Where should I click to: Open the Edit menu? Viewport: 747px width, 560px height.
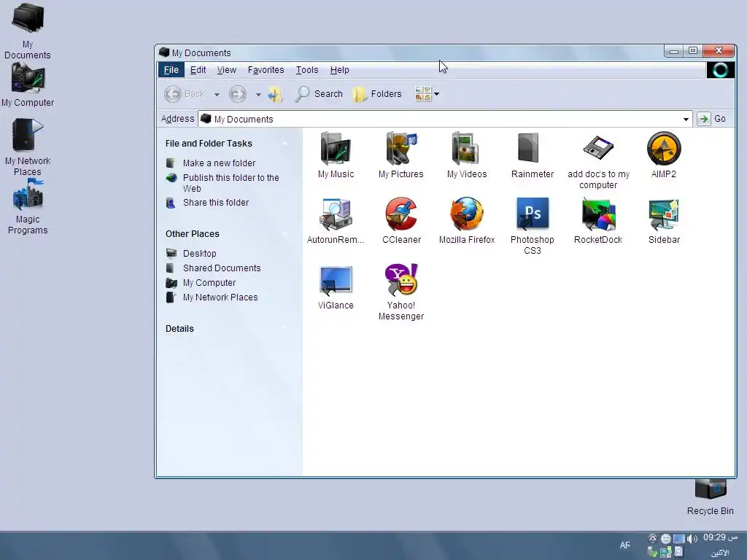pos(198,70)
